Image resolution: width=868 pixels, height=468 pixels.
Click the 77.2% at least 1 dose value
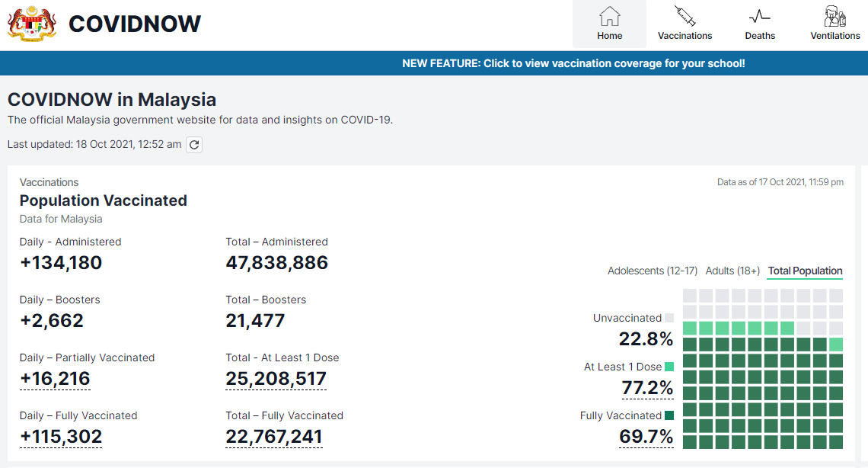pos(647,388)
